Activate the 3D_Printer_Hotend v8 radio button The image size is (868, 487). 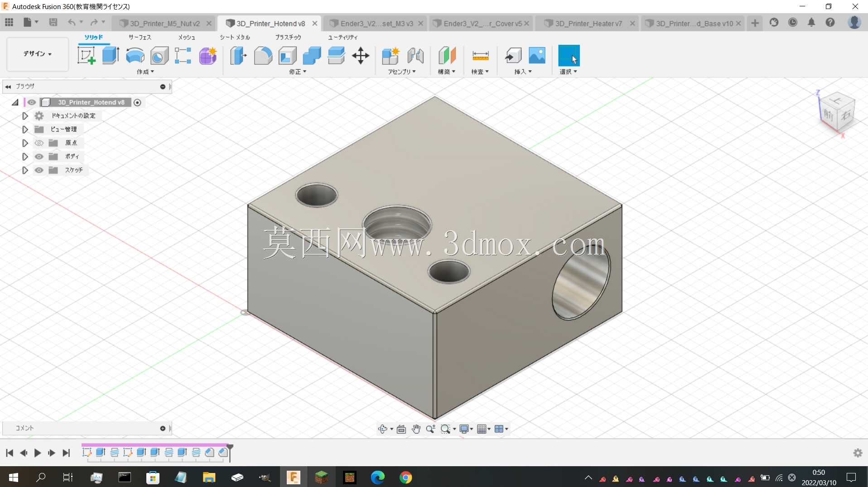(137, 103)
